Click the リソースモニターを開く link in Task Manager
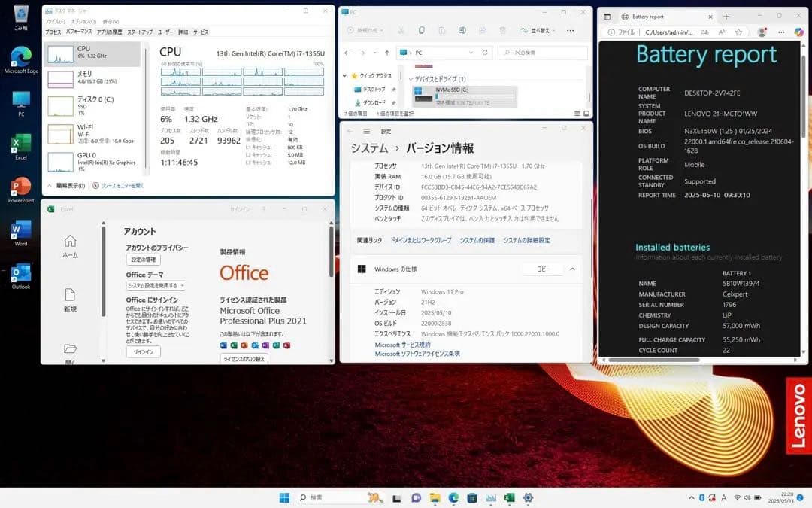The width and height of the screenshot is (812, 508). (x=123, y=185)
